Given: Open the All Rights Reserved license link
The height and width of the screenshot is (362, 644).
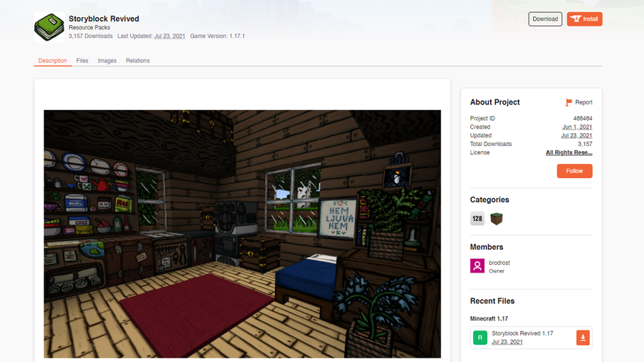Looking at the screenshot, I should 569,152.
